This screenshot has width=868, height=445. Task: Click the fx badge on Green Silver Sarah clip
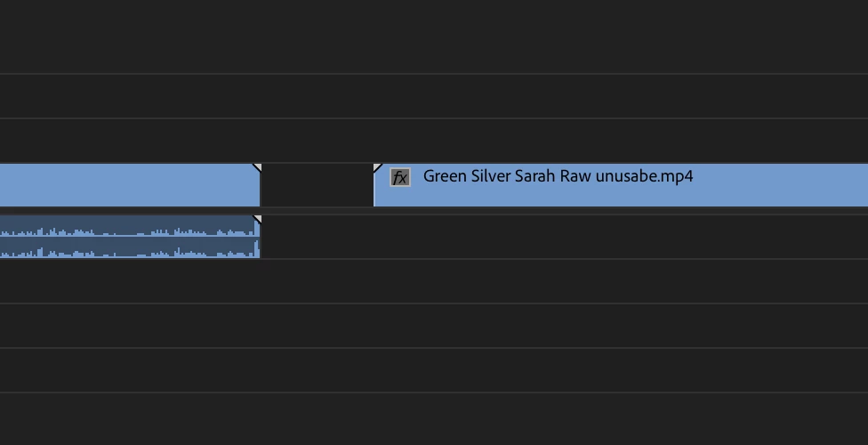(400, 177)
